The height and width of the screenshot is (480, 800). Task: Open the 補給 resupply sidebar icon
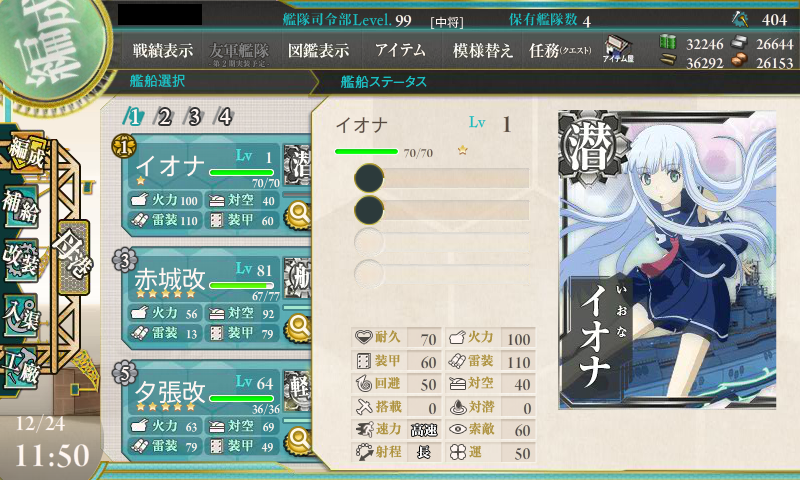coord(21,206)
